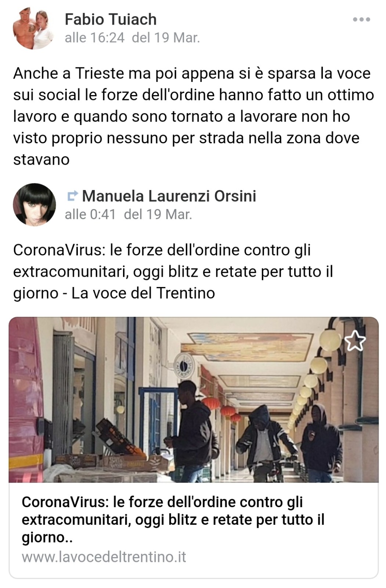Click the repost arrow icon beside Manuela
This screenshot has height=588, width=386.
(73, 196)
